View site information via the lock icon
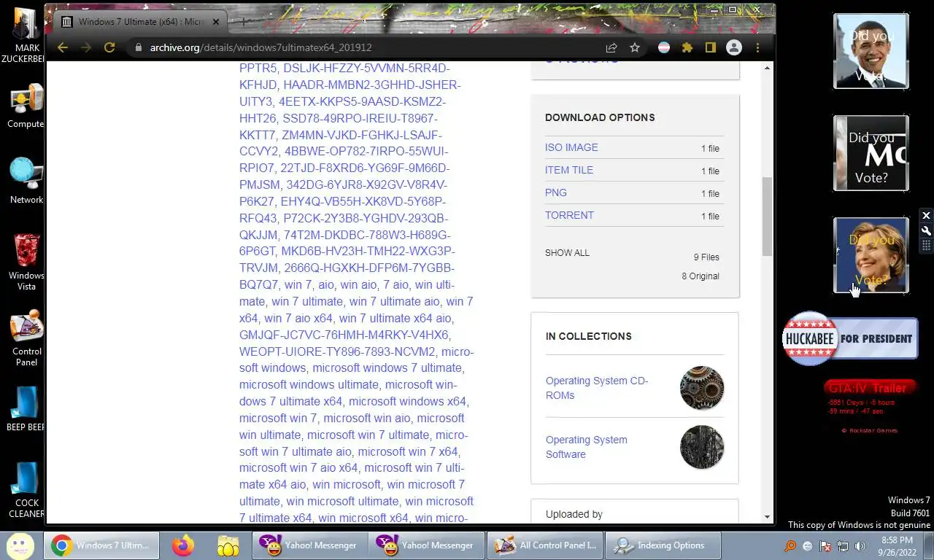Viewport: 934px width, 560px height. [x=138, y=47]
